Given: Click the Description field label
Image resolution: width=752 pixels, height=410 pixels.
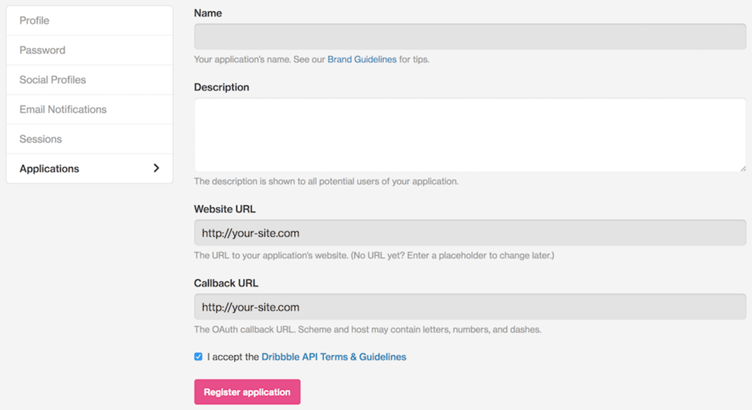Looking at the screenshot, I should point(222,87).
